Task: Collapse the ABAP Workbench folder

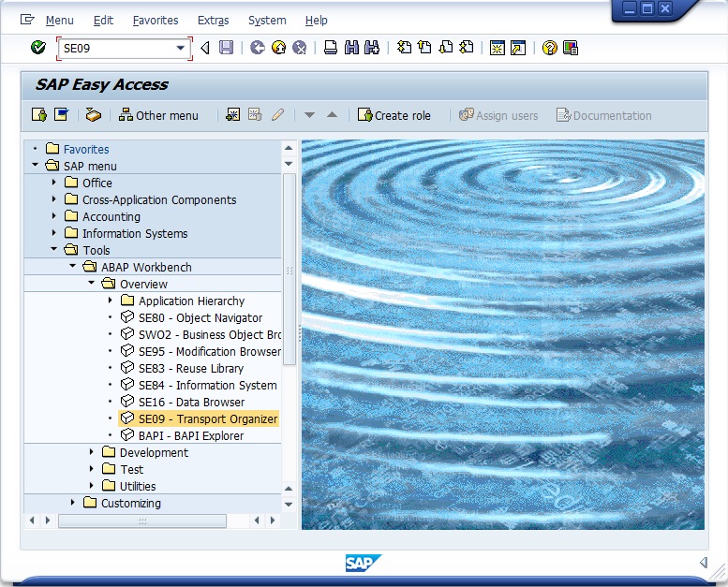Action: (72, 266)
